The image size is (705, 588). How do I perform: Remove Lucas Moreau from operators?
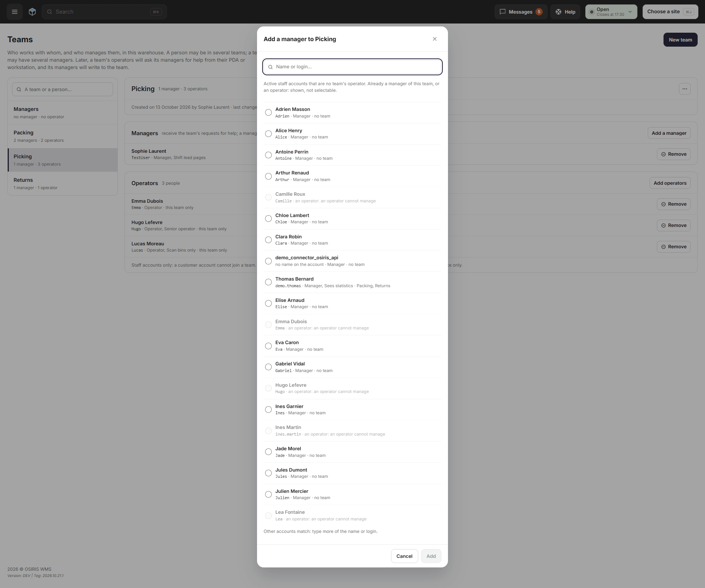[x=674, y=247]
